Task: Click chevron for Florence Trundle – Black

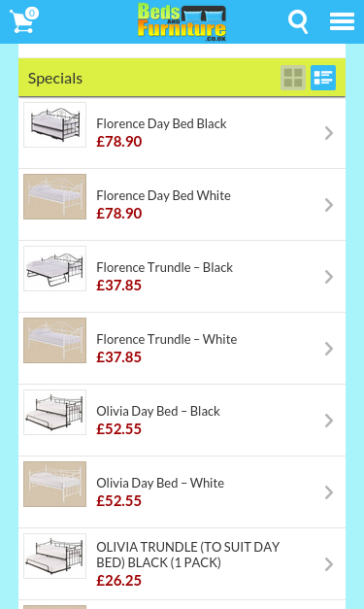Action: [329, 277]
